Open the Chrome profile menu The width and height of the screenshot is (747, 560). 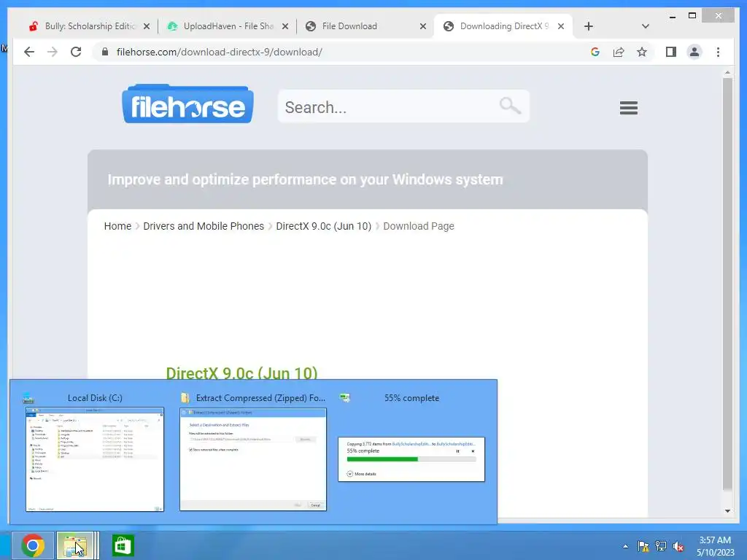pos(694,52)
